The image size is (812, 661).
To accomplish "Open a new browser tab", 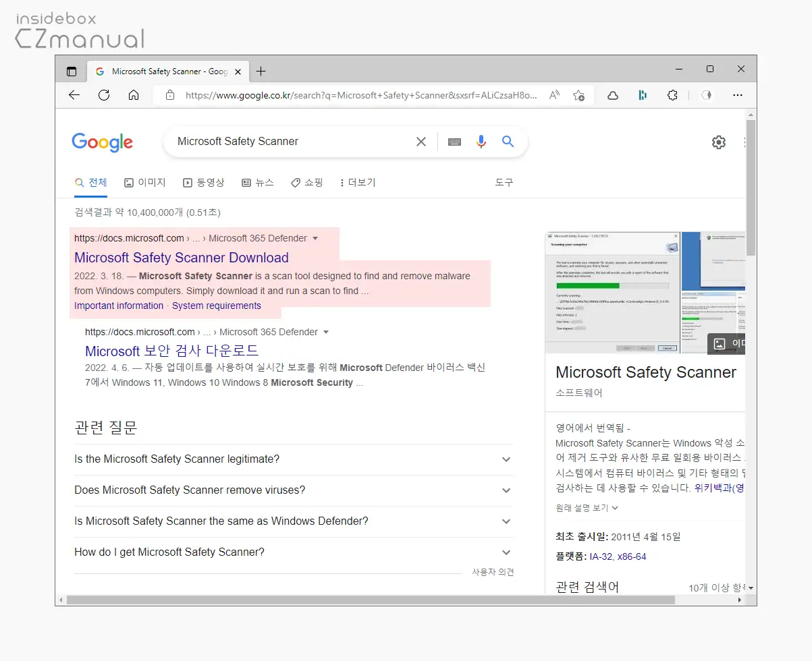I will click(261, 71).
